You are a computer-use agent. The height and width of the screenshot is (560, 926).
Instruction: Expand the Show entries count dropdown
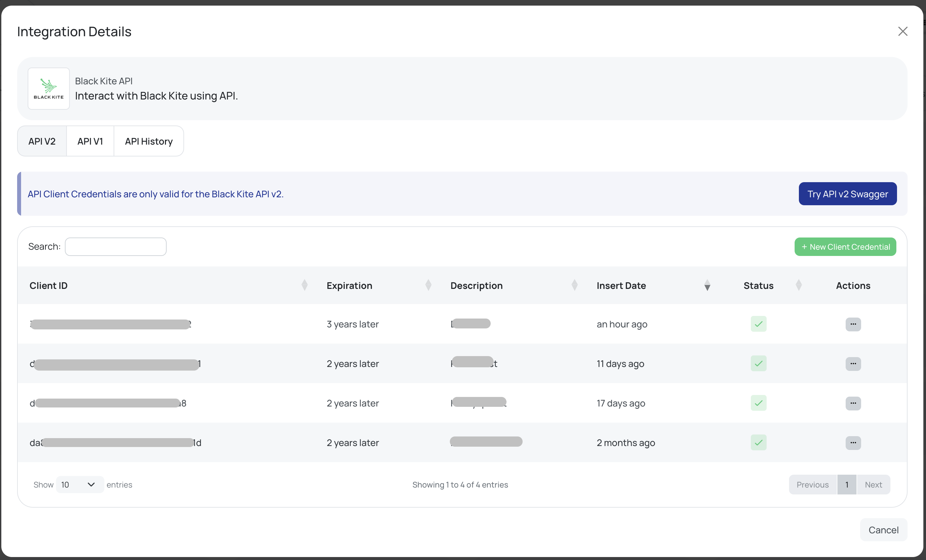pyautogui.click(x=79, y=485)
